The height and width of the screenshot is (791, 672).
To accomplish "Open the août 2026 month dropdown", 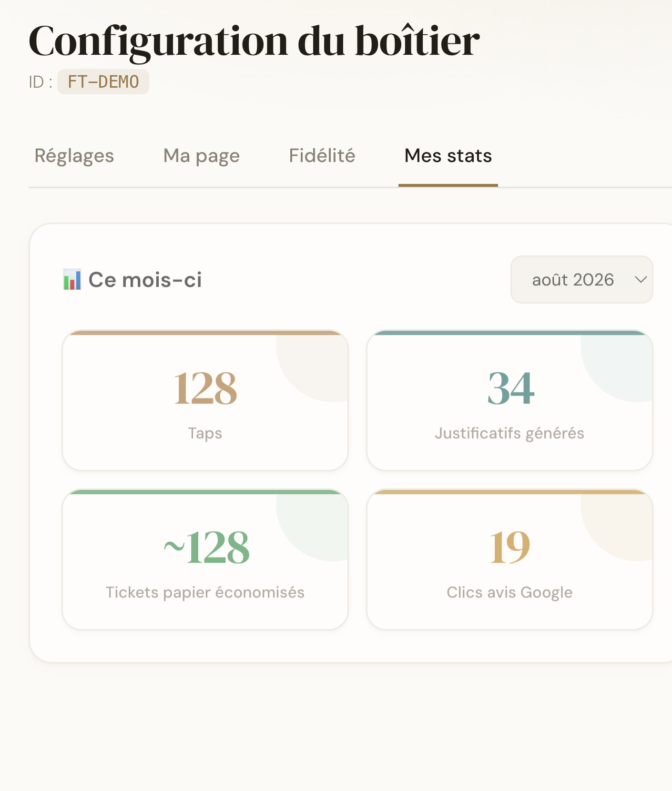I will tap(581, 280).
